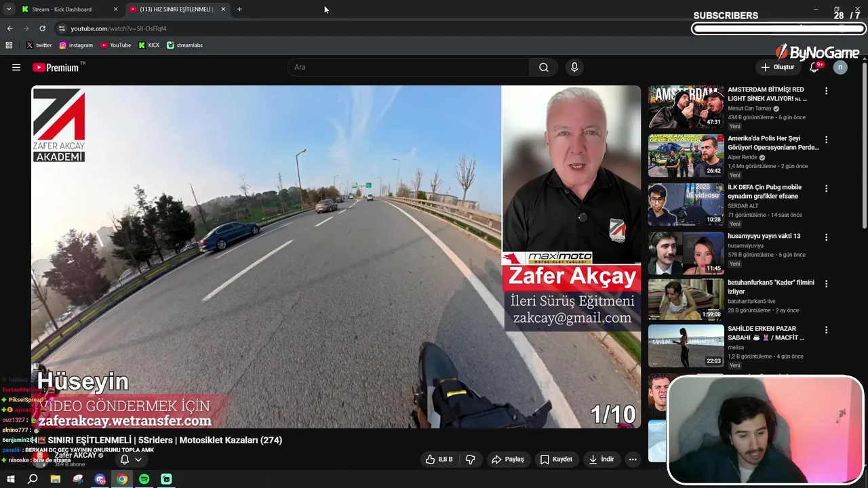This screenshot has height=488, width=868.
Task: Click the main video player
Action: (x=336, y=257)
